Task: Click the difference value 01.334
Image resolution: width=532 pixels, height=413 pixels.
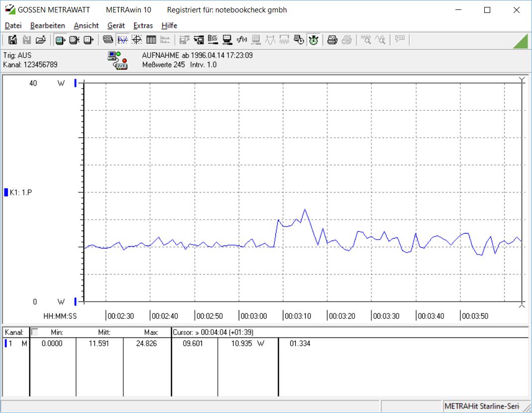Action: tap(300, 343)
